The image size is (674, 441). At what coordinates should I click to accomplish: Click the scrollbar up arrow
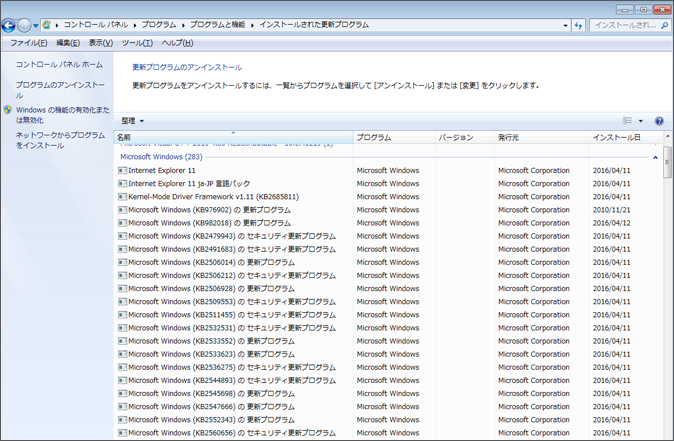[668, 137]
